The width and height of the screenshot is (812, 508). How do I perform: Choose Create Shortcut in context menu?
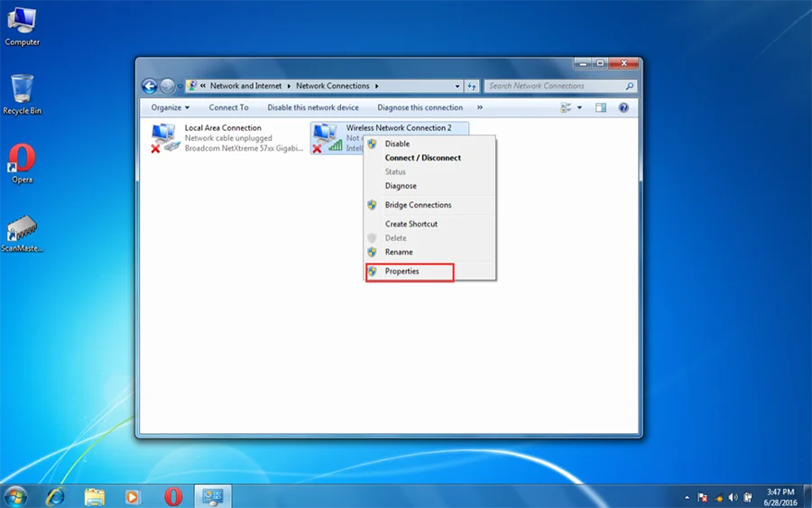click(429, 225)
